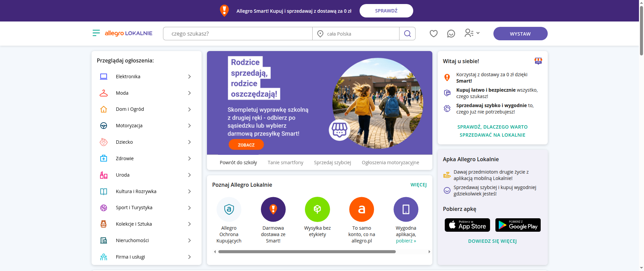Select Tanie smartfony banner tab

[285, 163]
